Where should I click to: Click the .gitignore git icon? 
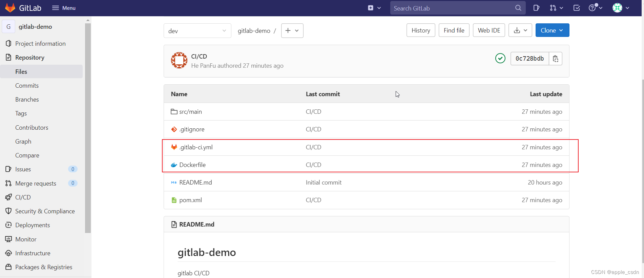(174, 129)
